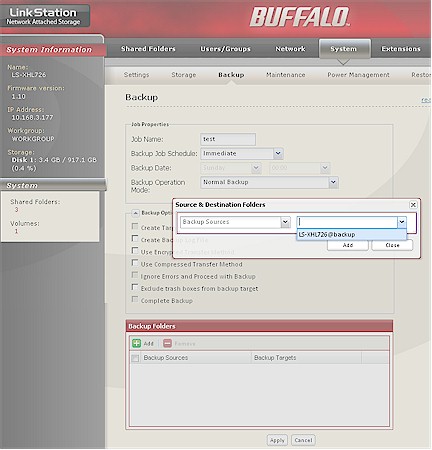Viewport: 432px width, 450px height.
Task: Tick the select-all checkbox in Backup Folders header
Action: pyautogui.click(x=135, y=358)
